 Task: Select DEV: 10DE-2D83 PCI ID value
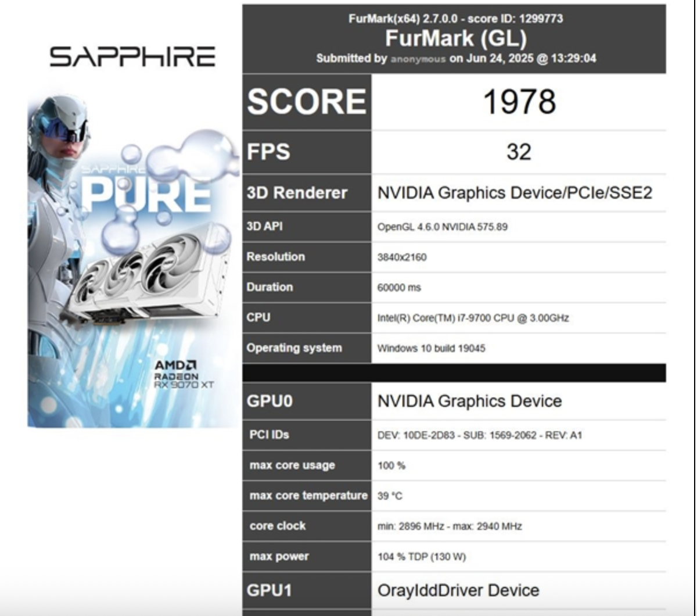[479, 435]
